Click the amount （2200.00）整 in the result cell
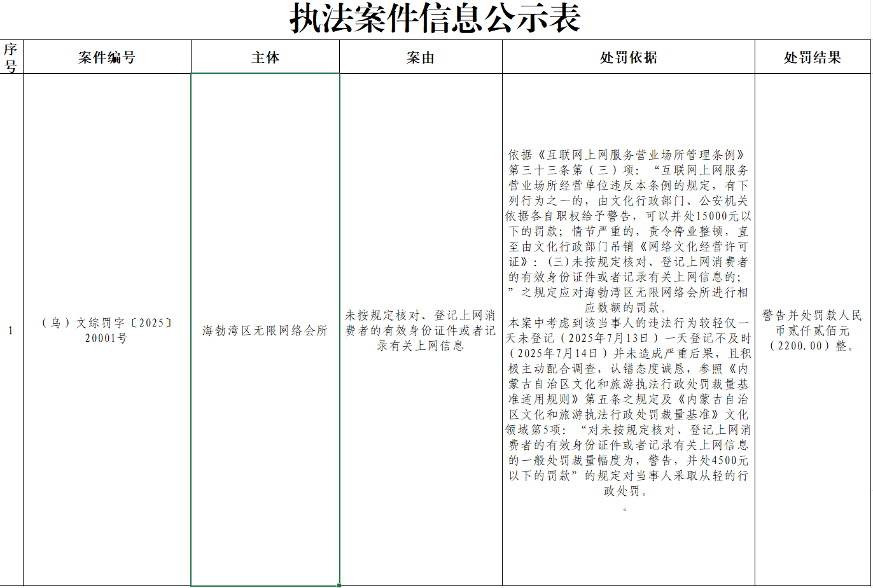Viewport: 873px width, 588px height. click(812, 346)
